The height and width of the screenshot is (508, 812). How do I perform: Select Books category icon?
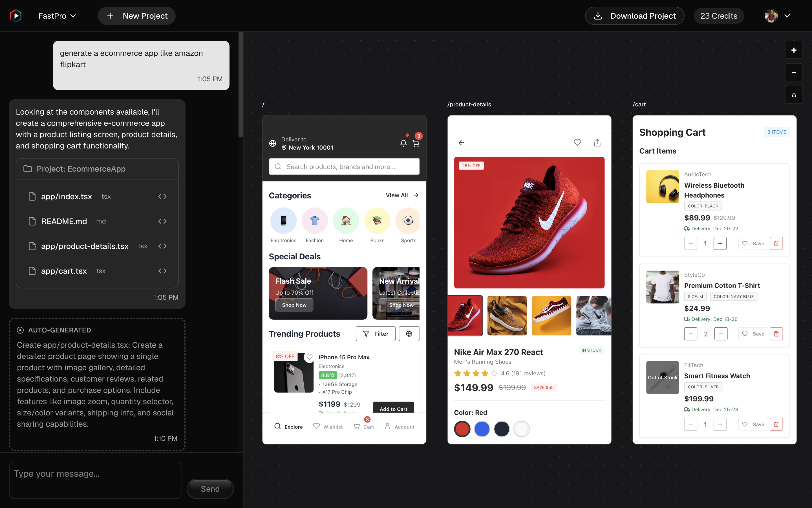(377, 221)
